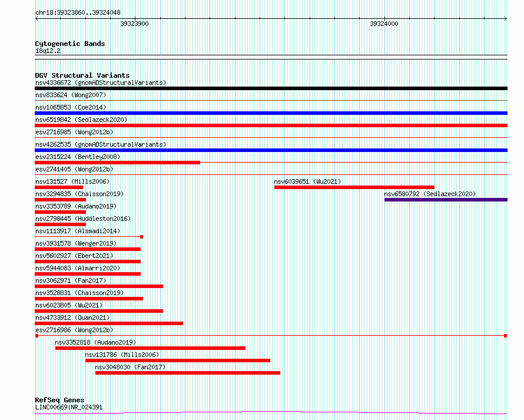Open nsv3048030 (Fan2017) variant
This screenshot has width=524, height=420.
pos(130,367)
